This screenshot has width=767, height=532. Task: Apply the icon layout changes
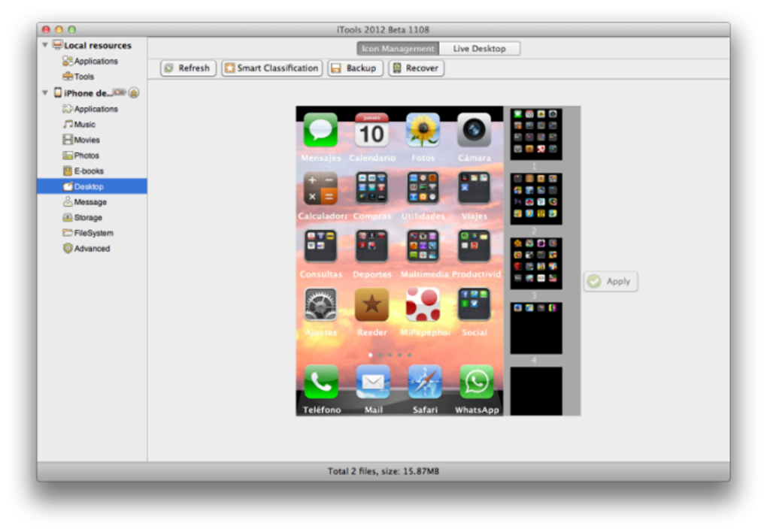pyautogui.click(x=611, y=281)
